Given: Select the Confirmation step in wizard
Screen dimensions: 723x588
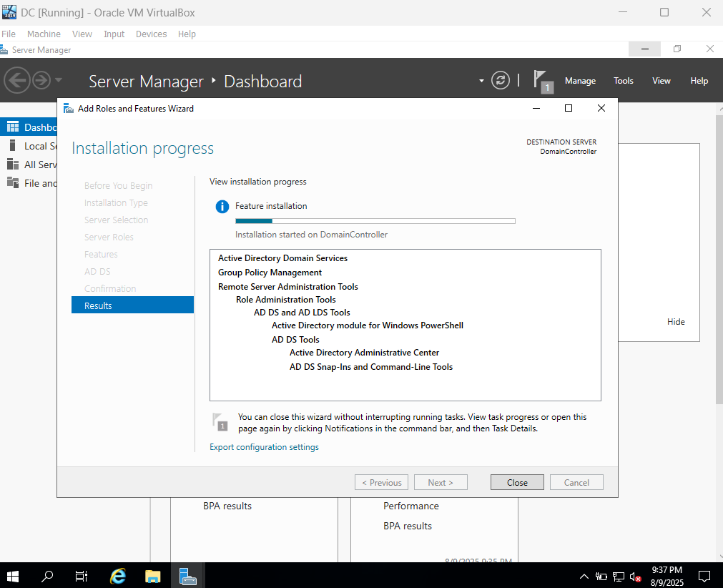Looking at the screenshot, I should point(109,289).
